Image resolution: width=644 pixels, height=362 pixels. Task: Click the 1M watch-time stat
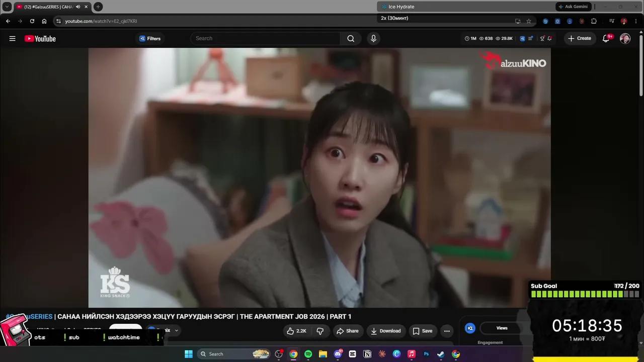coord(470,39)
